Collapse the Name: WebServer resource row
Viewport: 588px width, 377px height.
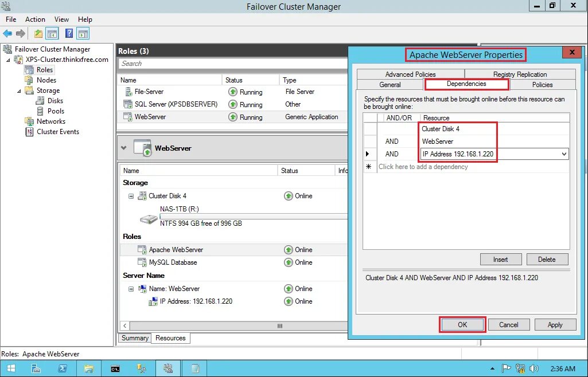[131, 289]
